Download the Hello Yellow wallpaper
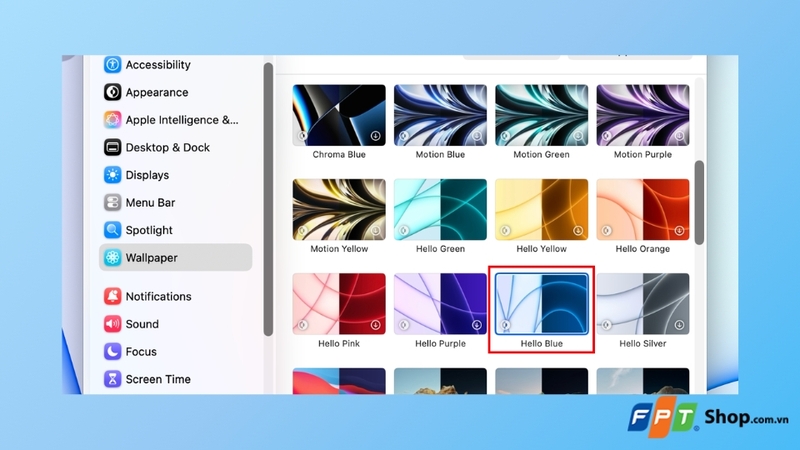 pyautogui.click(x=578, y=231)
